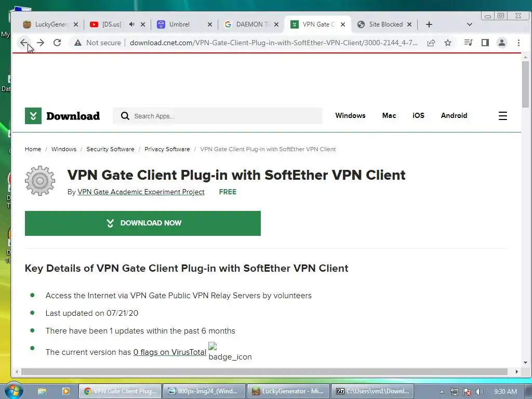Open the Chrome profile avatar
The height and width of the screenshot is (399, 532).
tap(502, 43)
